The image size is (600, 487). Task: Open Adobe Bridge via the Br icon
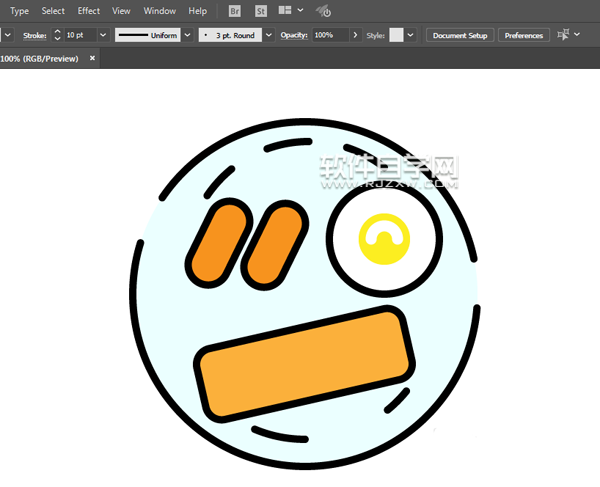point(235,11)
